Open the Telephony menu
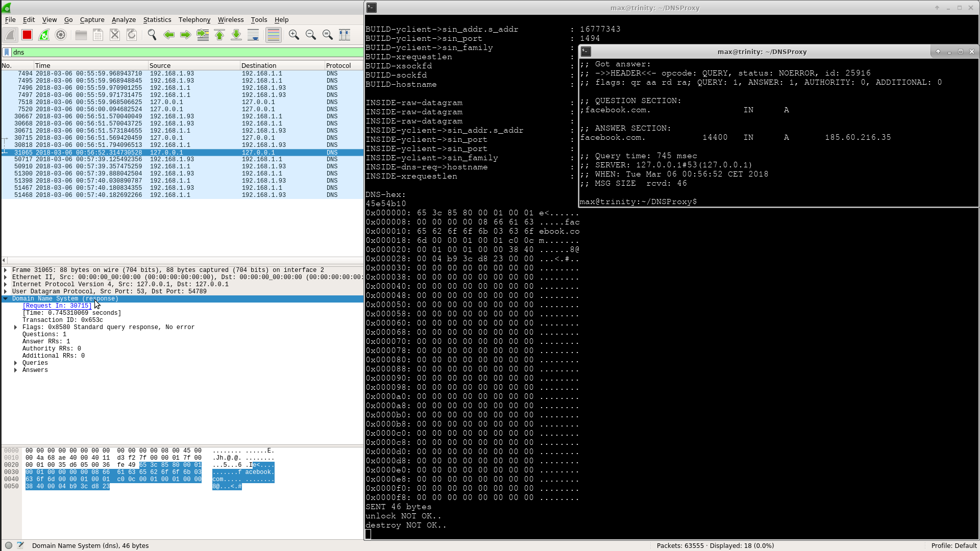Screen dimensions: 980x551 tap(194, 19)
